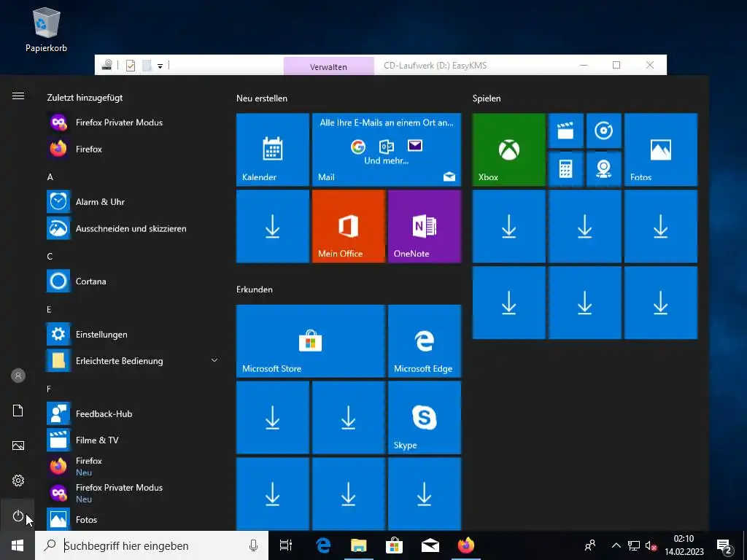Viewport: 747px width, 560px height.
Task: Open File Explorer from the taskbar
Action: coord(359,545)
